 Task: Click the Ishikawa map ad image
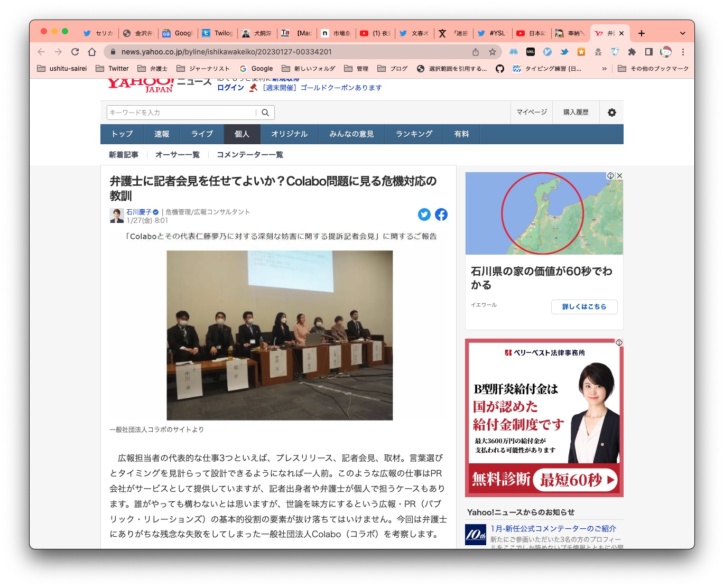coord(544,213)
